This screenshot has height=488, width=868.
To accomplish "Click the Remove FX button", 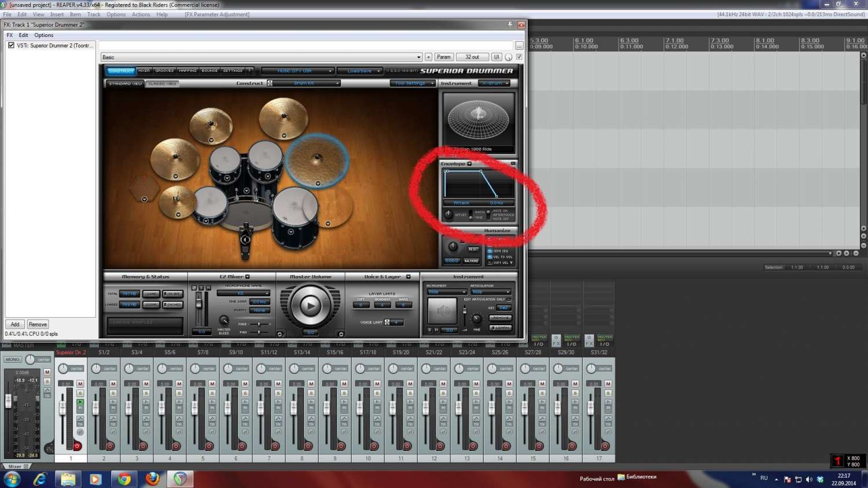I will point(38,324).
